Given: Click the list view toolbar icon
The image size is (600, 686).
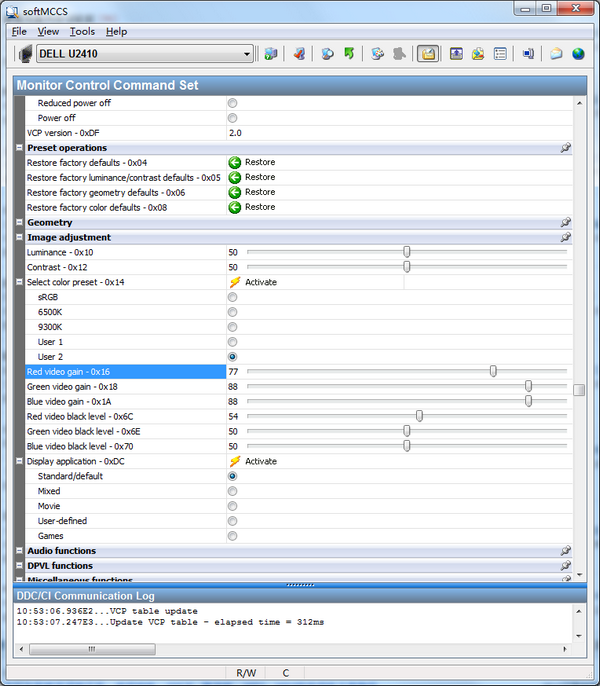Looking at the screenshot, I should coord(500,54).
